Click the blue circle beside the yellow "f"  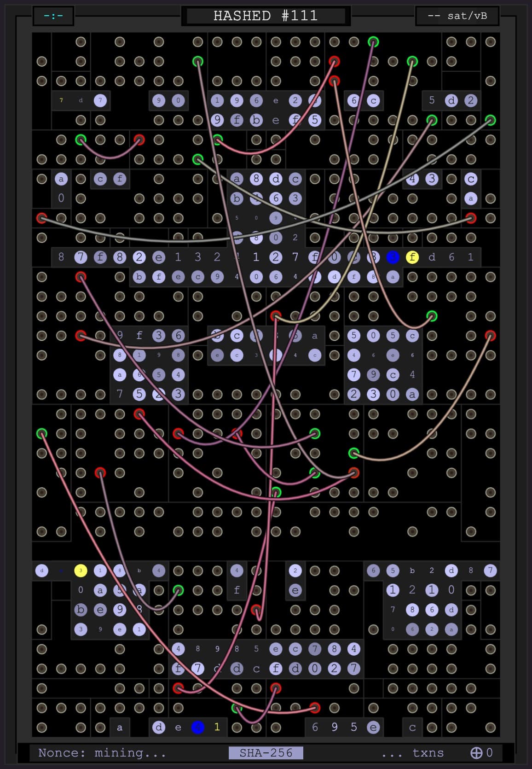(x=393, y=257)
